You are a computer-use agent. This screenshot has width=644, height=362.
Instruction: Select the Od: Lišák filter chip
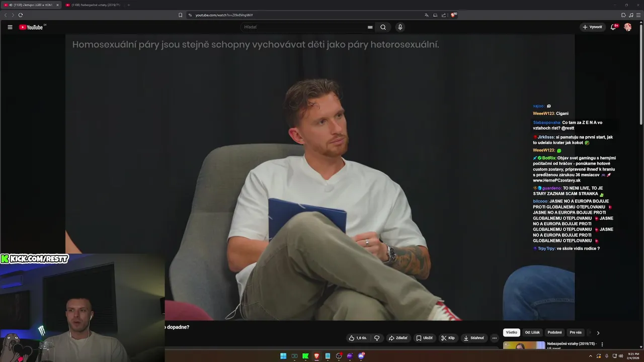click(532, 332)
